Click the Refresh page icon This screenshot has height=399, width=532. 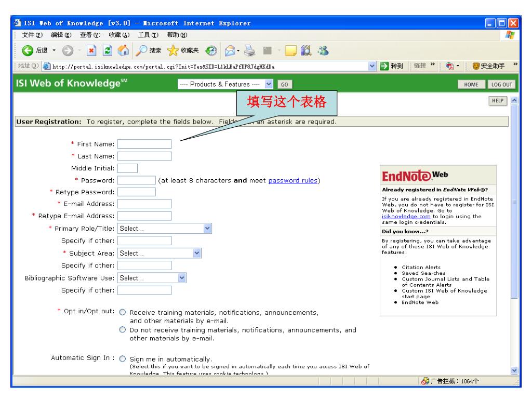[108, 50]
